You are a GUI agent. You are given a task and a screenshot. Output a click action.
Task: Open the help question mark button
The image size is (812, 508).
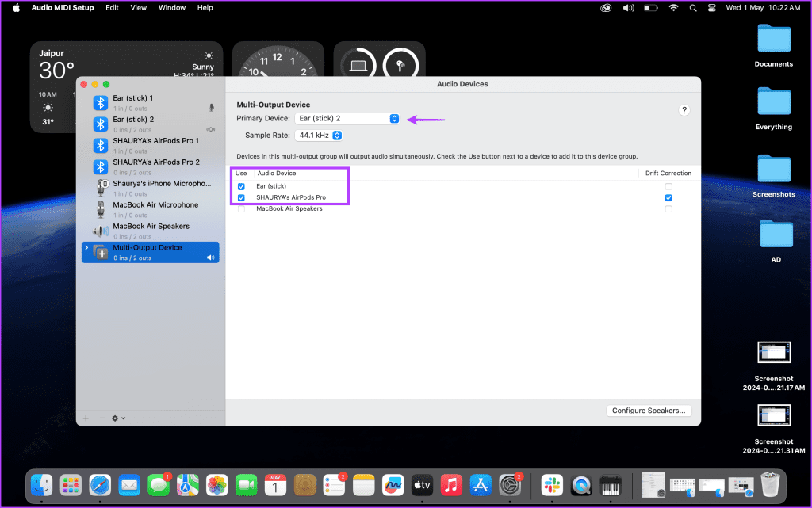pos(684,110)
